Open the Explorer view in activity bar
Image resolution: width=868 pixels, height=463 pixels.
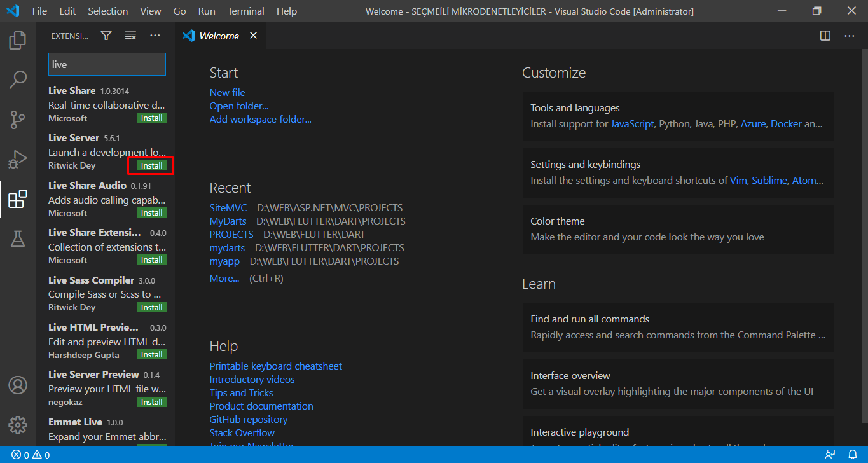(18, 41)
